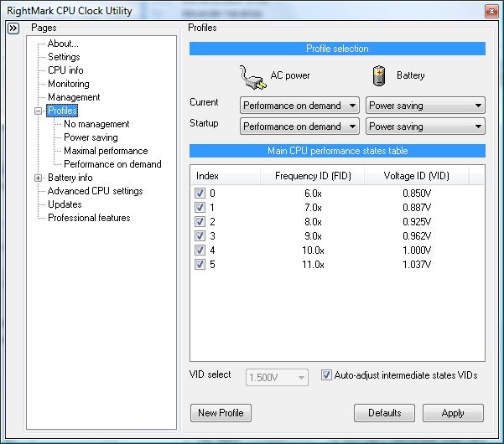Screen dimensions: 504x444
Task: Open Startup AC power profile dropdown
Action: click(x=299, y=126)
